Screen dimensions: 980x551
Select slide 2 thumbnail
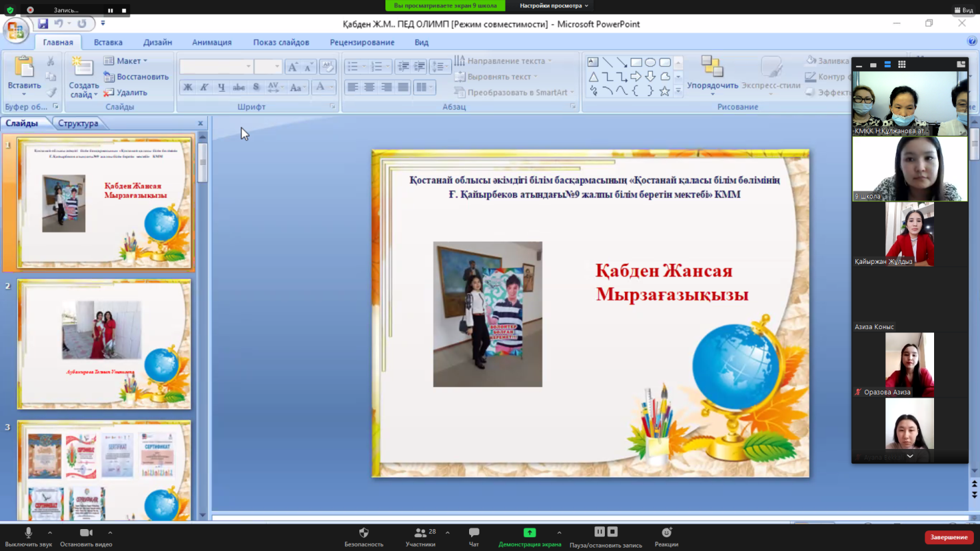[104, 344]
